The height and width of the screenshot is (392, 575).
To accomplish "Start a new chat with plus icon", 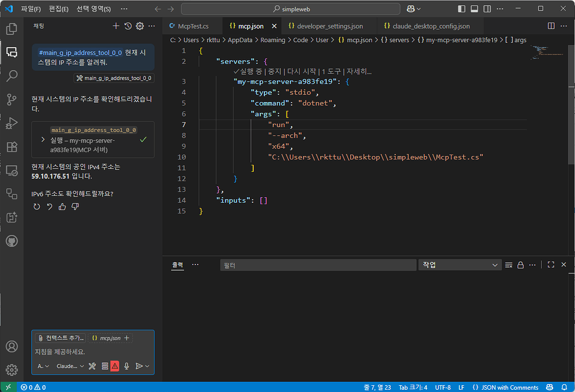I will coord(116,26).
